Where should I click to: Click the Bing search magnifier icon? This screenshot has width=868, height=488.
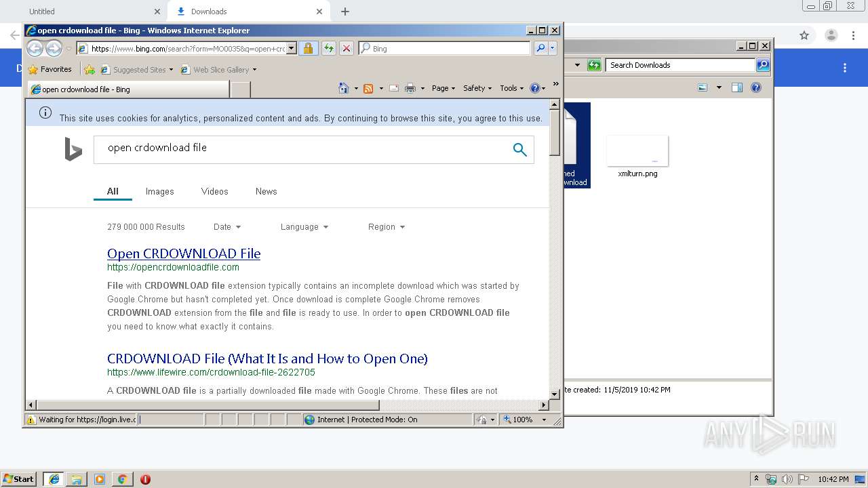tap(520, 150)
